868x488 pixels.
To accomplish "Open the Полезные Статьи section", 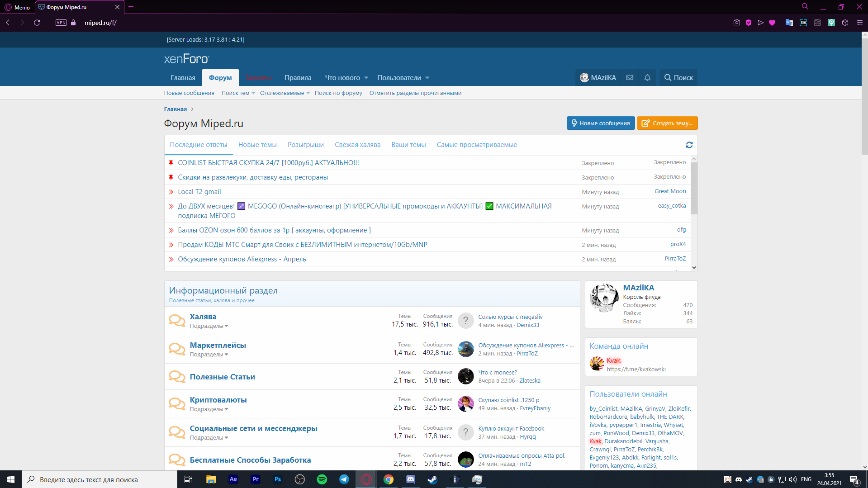I will click(x=223, y=377).
